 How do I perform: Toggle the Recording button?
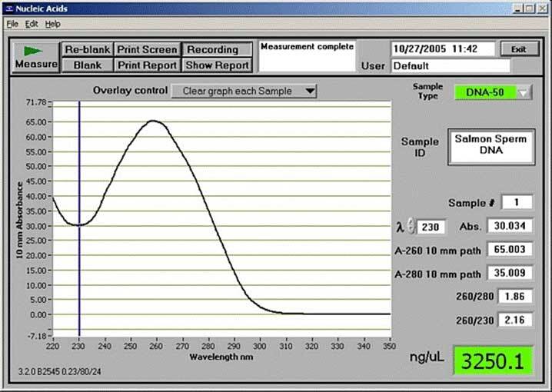point(218,49)
